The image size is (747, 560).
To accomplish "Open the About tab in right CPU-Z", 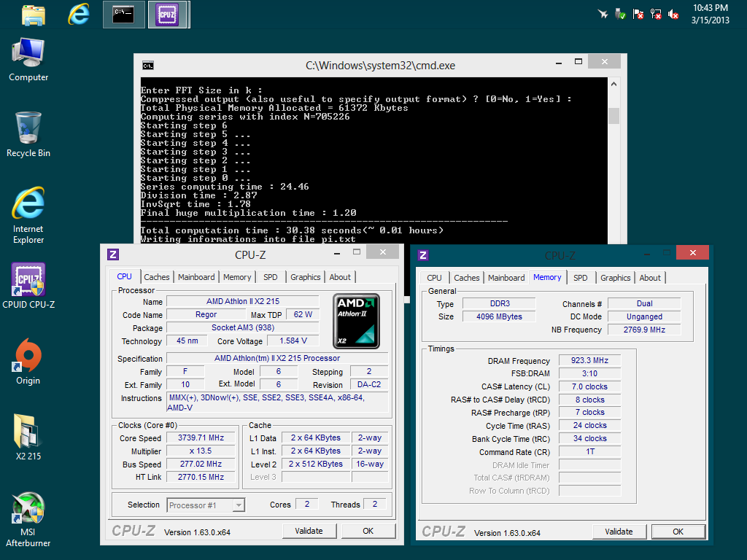I will [x=650, y=278].
